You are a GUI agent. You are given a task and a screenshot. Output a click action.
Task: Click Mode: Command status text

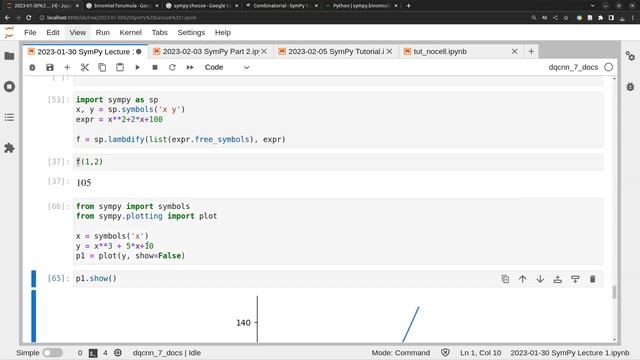tap(400, 353)
